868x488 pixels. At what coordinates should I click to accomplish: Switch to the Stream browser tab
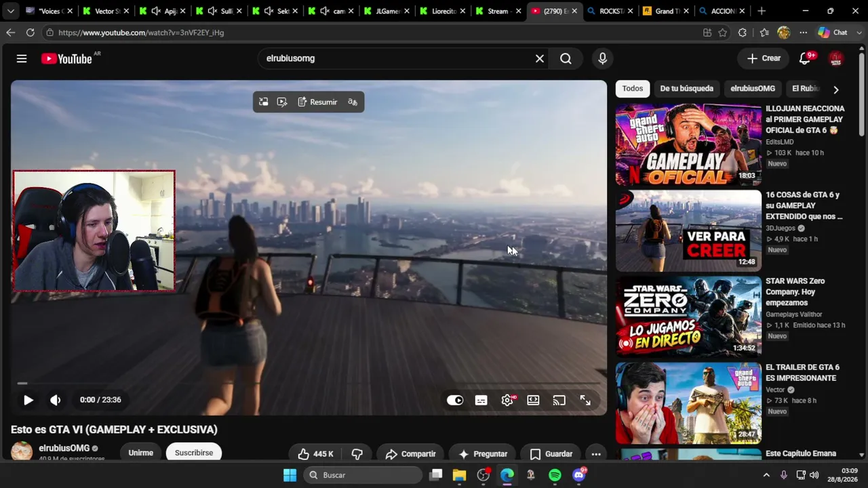[x=498, y=11]
